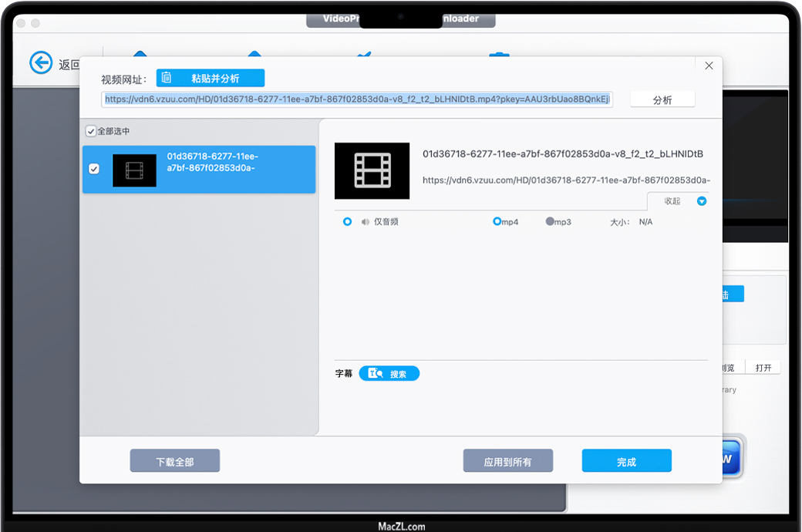Viewport: 802px width, 532px height.
Task: Select the 仅音频 audio-only radio option
Action: point(347,221)
